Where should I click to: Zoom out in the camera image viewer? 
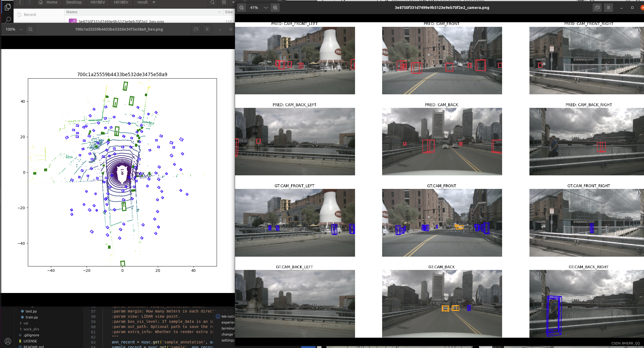pyautogui.click(x=242, y=8)
